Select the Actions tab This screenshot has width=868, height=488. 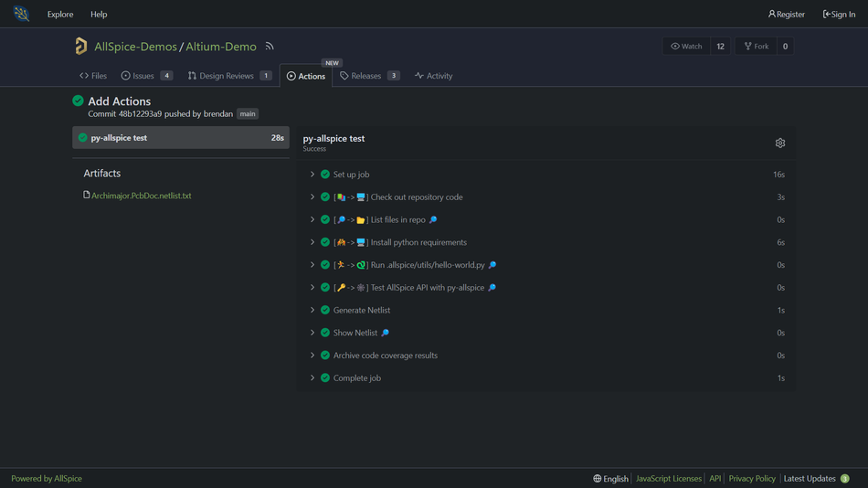pyautogui.click(x=306, y=76)
